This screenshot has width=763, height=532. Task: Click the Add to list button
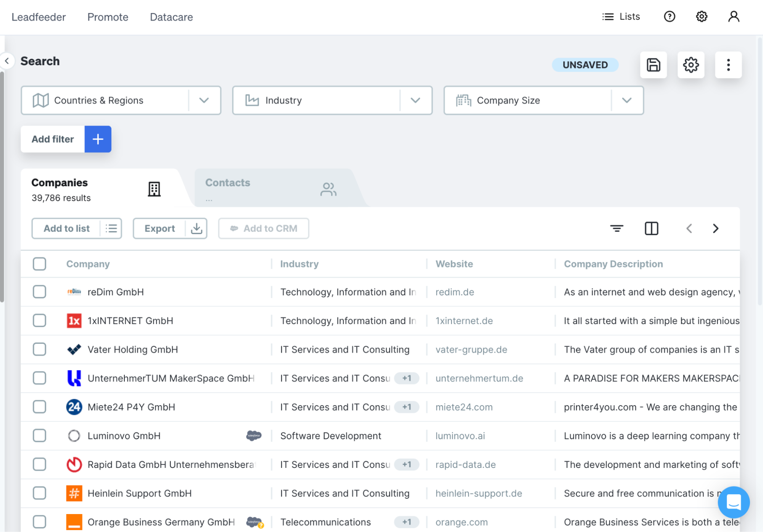66,228
